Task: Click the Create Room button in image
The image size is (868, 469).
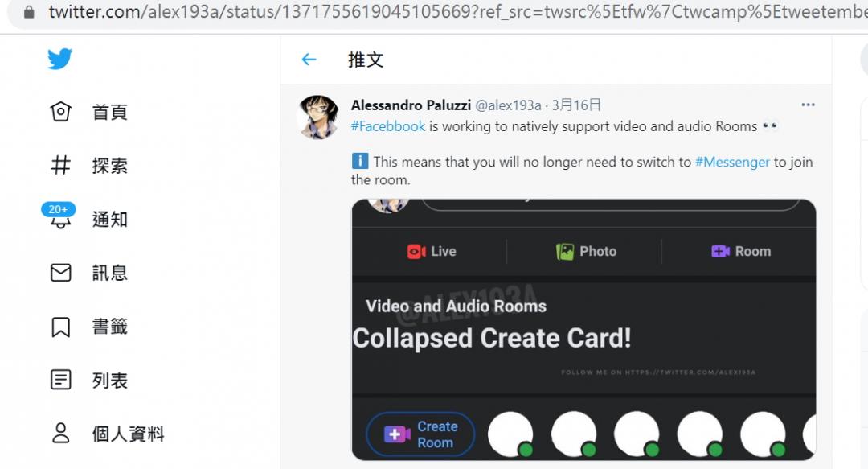Action: 420,434
